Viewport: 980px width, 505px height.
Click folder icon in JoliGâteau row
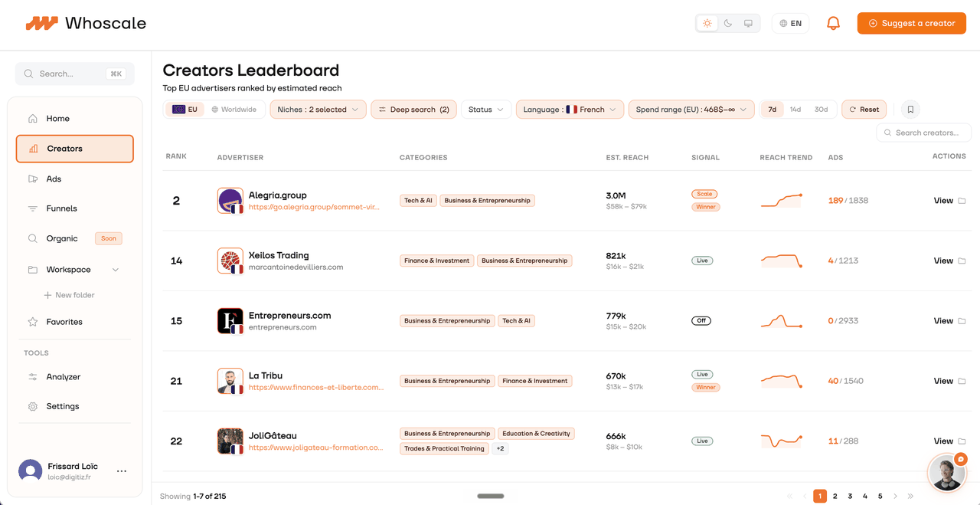[962, 441]
